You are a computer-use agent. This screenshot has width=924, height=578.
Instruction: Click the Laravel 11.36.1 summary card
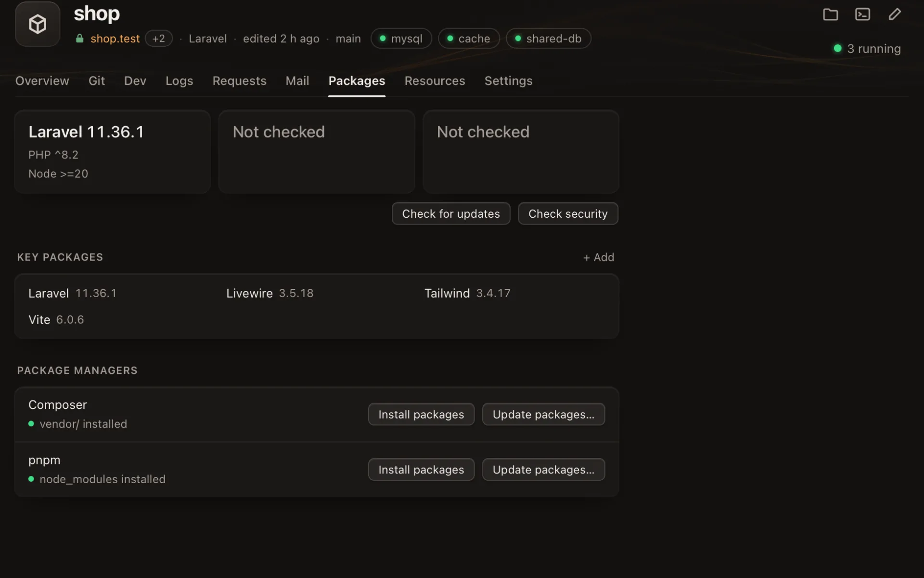tap(113, 152)
